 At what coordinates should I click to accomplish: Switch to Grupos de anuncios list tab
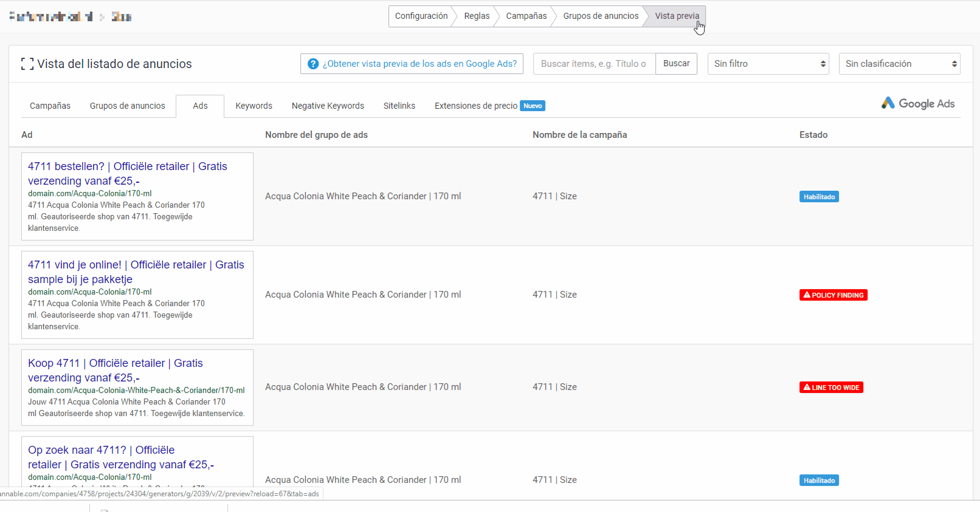[x=128, y=106]
